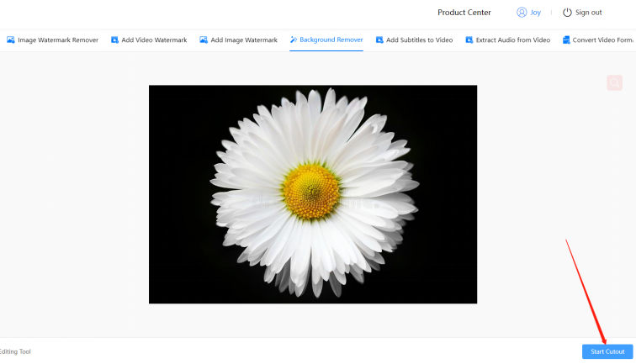Open the Product Center link
The height and width of the screenshot is (364, 636).
coord(464,13)
